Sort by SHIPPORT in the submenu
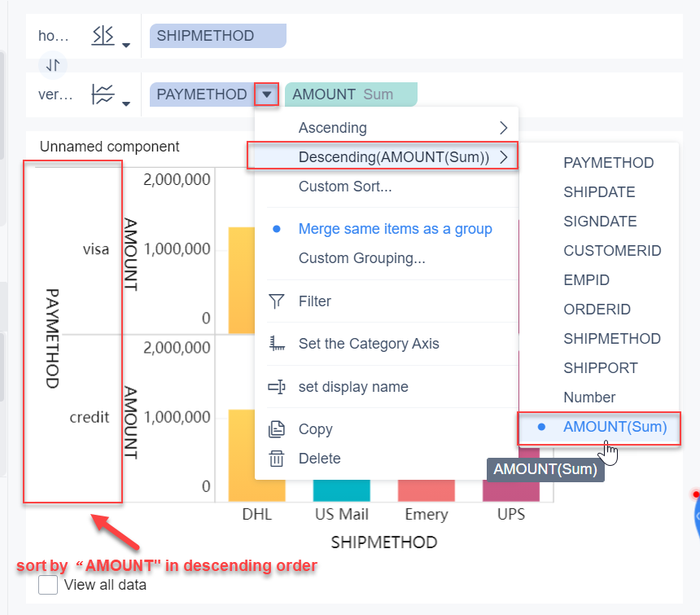This screenshot has height=615, width=700. (x=601, y=368)
